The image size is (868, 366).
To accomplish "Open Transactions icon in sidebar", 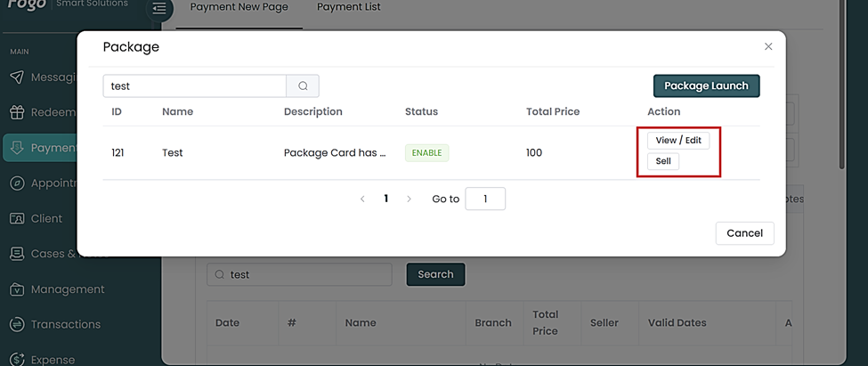I will point(16,324).
